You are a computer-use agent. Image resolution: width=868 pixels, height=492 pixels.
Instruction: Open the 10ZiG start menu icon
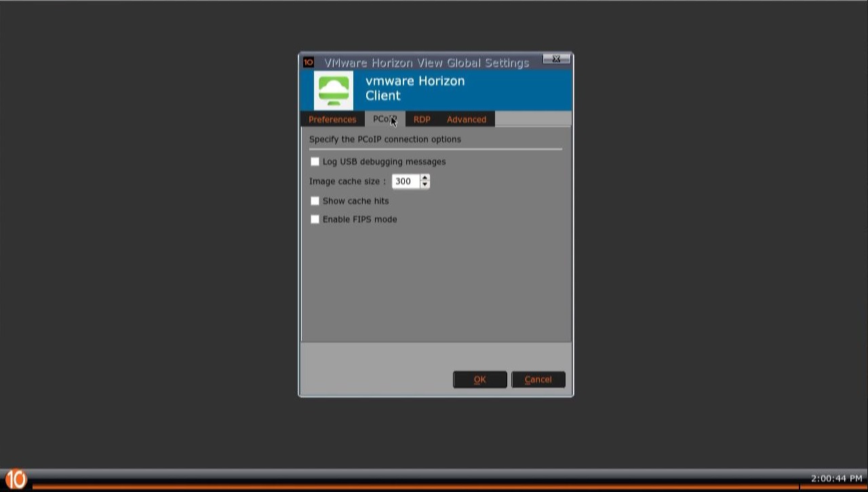(x=16, y=479)
